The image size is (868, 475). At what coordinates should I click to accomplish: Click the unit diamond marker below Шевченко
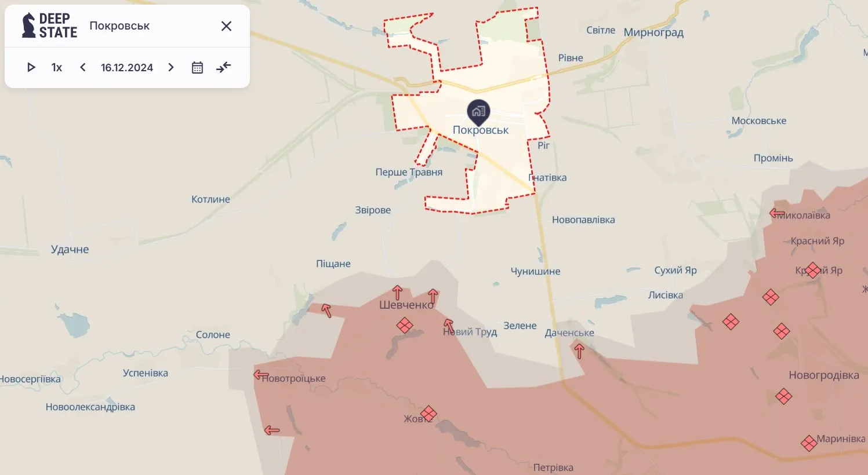(405, 326)
